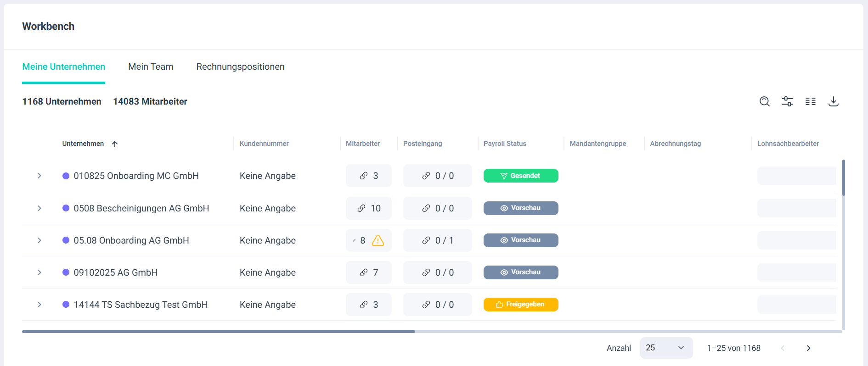
Task: Click Vorschau for 0508 Bescheinigungen AG
Action: coord(521,208)
